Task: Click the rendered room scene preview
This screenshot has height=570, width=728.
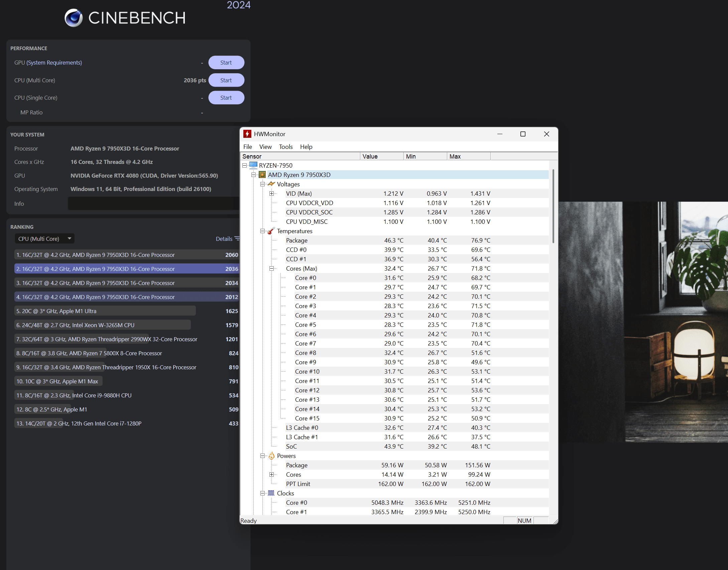Action: tap(643, 322)
